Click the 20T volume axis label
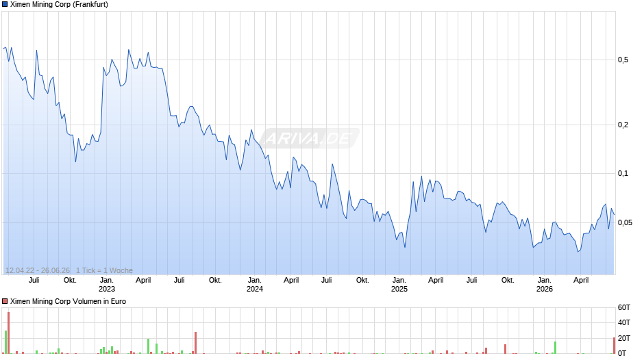Screen dimensions: 644x360 (x=624, y=338)
